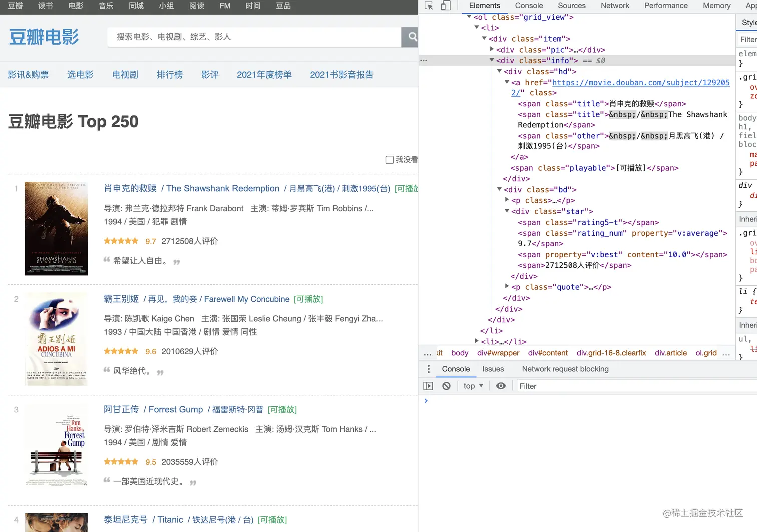
Task: Switch to the Network panel tab
Action: coord(615,5)
